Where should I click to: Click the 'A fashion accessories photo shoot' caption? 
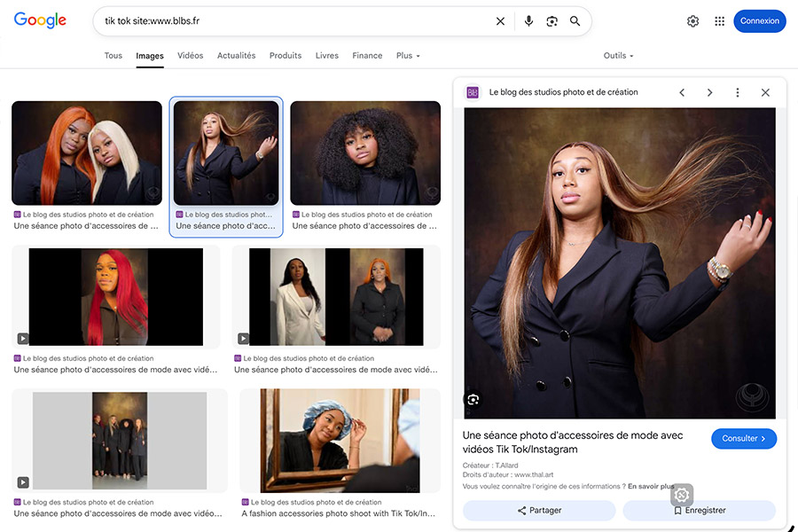(x=339, y=513)
